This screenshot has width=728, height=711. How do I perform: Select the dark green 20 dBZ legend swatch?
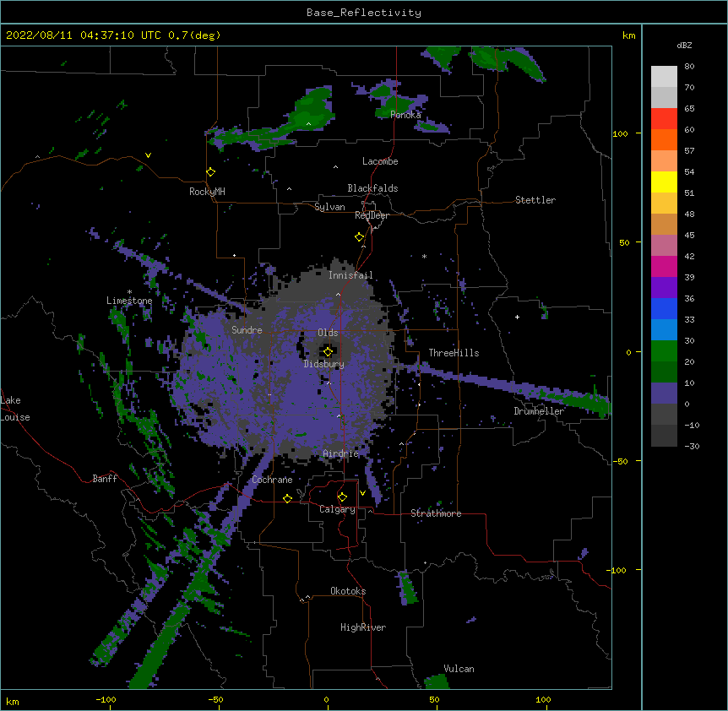pos(664,372)
